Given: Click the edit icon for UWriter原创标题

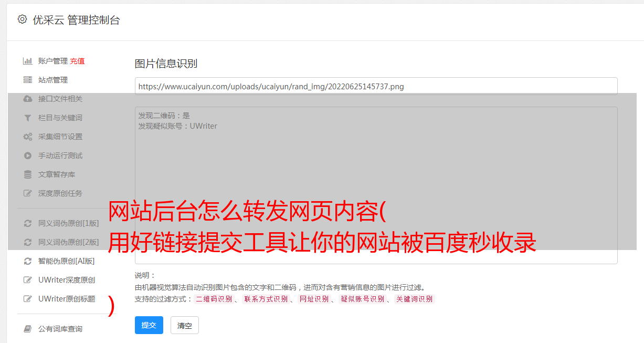Looking at the screenshot, I should pyautogui.click(x=28, y=299).
